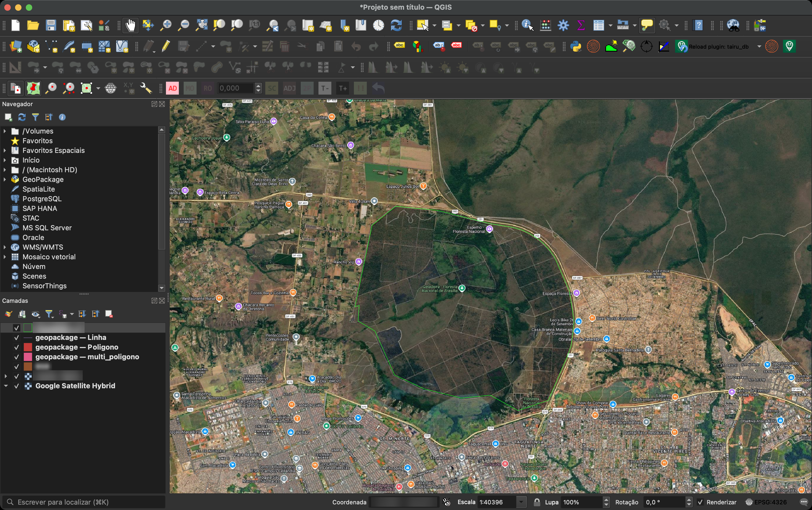The width and height of the screenshot is (812, 510).
Task: Open the Python console icon
Action: click(576, 46)
